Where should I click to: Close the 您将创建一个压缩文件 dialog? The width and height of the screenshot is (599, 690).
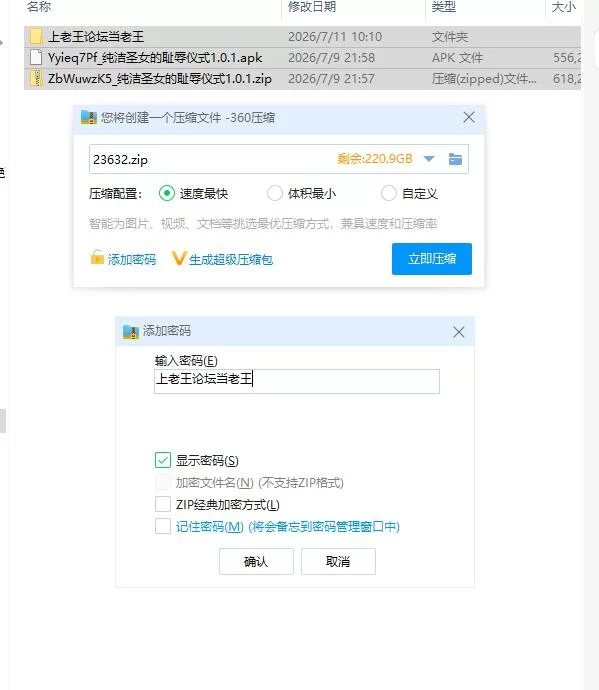click(469, 117)
